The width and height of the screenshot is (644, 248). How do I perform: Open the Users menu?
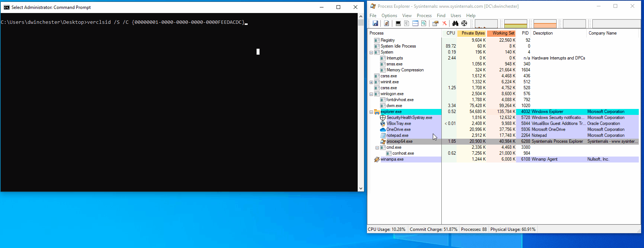coord(456,16)
